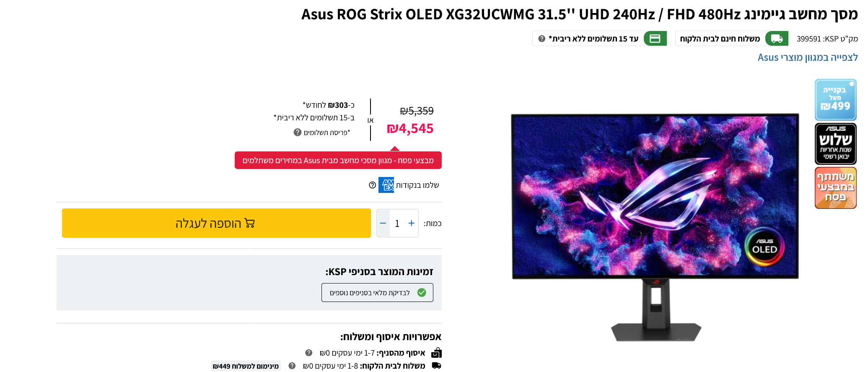The height and width of the screenshot is (372, 868).
Task: Open help icon next to שלמו בנקודות
Action: [372, 185]
